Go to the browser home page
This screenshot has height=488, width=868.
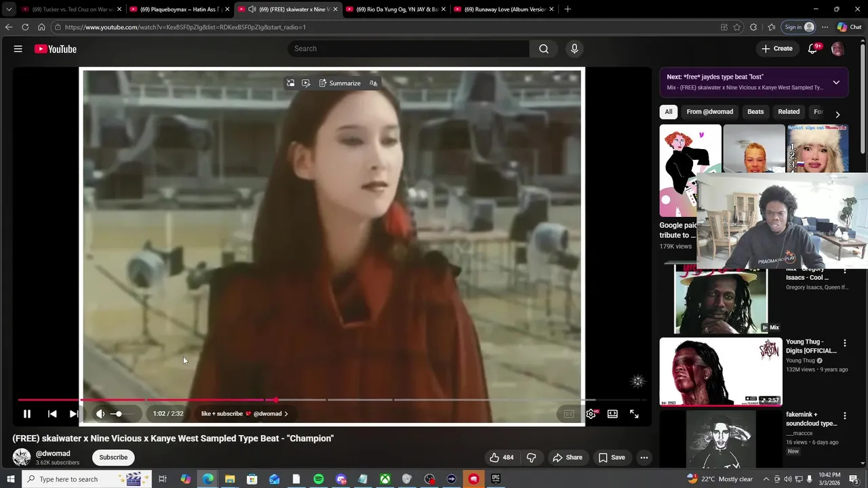point(41,27)
